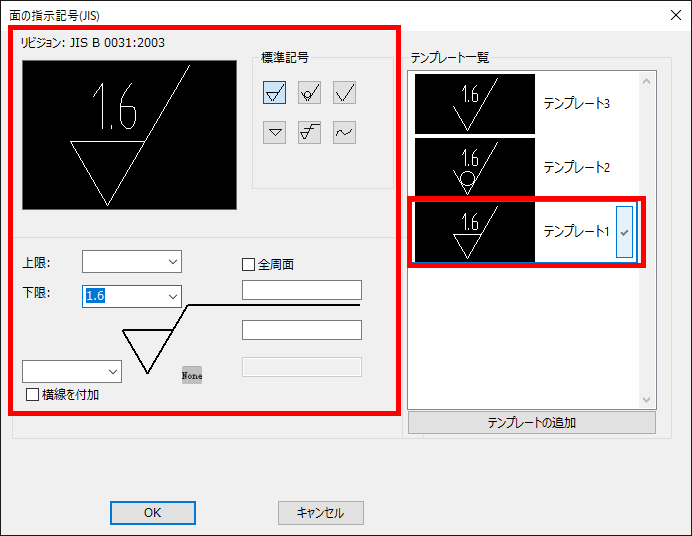Screen dimensions: 692x536
Task: Choose the circle removal-prohibited symbol icon
Action: (x=309, y=93)
